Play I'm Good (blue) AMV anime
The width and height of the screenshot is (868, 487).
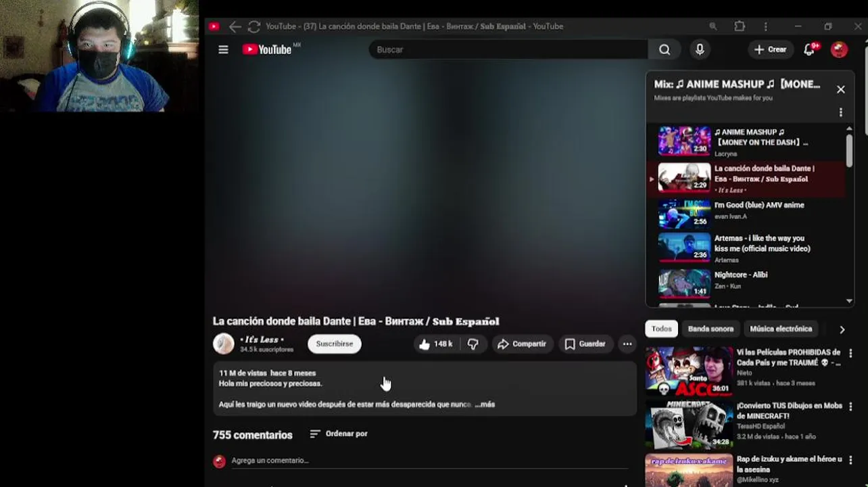pos(746,212)
